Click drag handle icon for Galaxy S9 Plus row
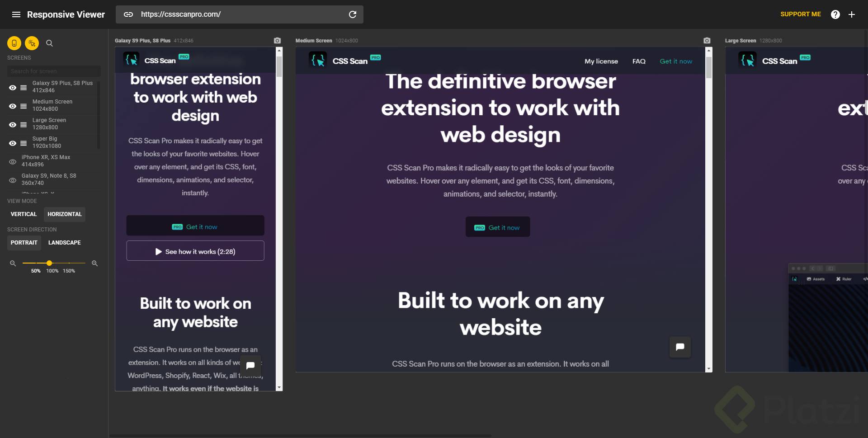 pyautogui.click(x=24, y=87)
